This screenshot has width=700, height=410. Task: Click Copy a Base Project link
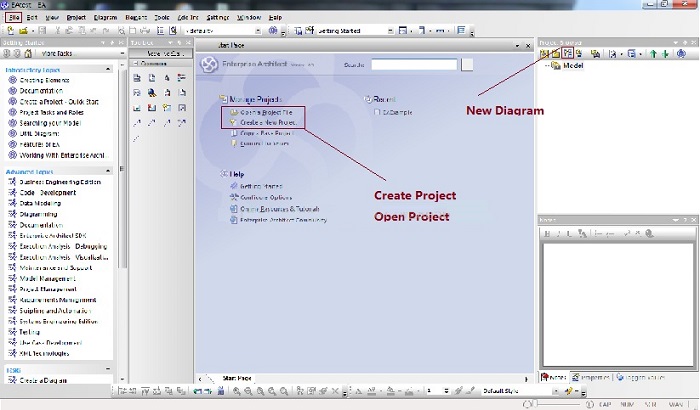click(x=267, y=133)
